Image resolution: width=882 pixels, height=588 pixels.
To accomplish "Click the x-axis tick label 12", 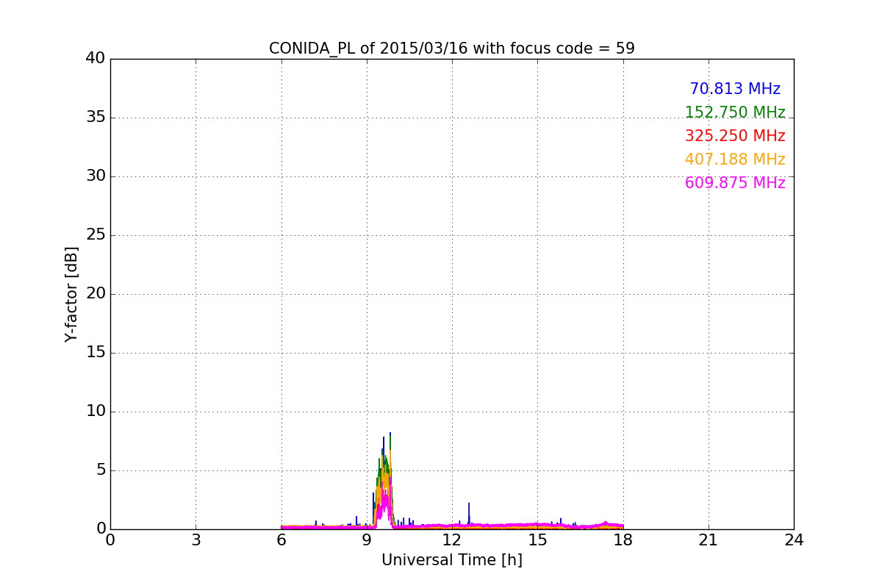I will coord(452,540).
